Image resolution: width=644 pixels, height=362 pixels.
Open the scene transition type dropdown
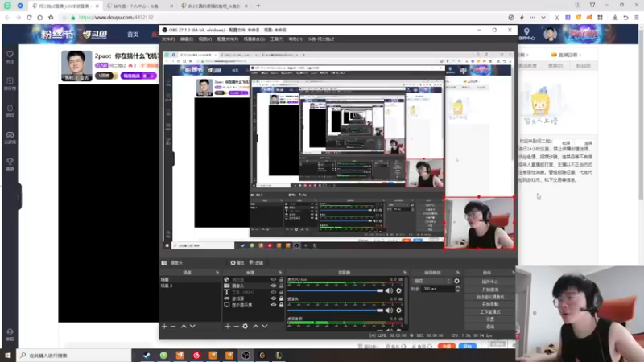(431, 281)
